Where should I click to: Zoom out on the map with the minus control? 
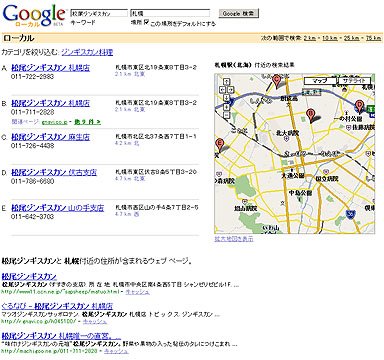227,115
